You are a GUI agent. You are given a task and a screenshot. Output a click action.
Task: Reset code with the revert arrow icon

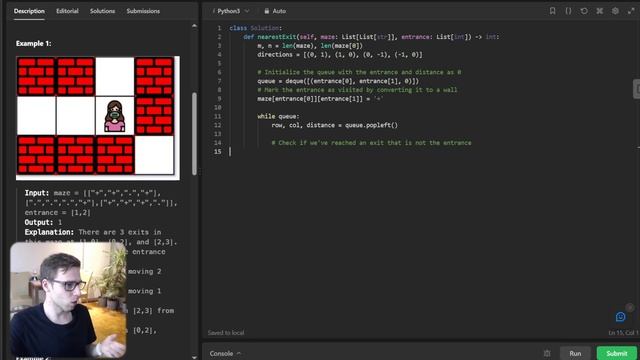[584, 11]
